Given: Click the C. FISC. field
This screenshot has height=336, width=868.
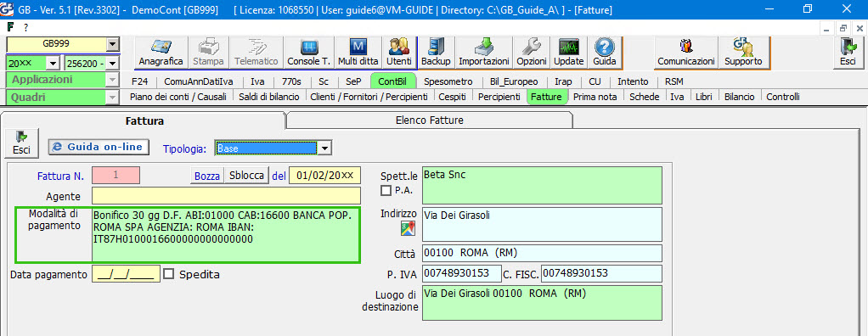Looking at the screenshot, I should (601, 273).
